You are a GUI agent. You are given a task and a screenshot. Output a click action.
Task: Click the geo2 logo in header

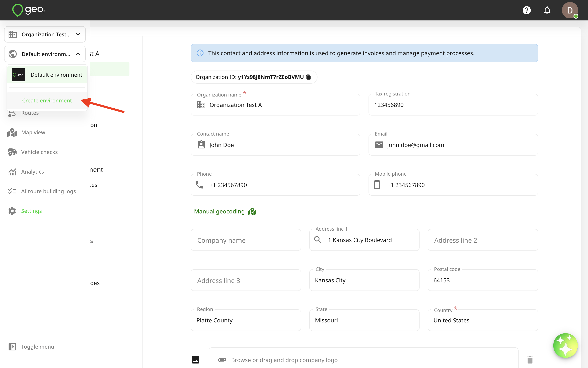coord(29,10)
